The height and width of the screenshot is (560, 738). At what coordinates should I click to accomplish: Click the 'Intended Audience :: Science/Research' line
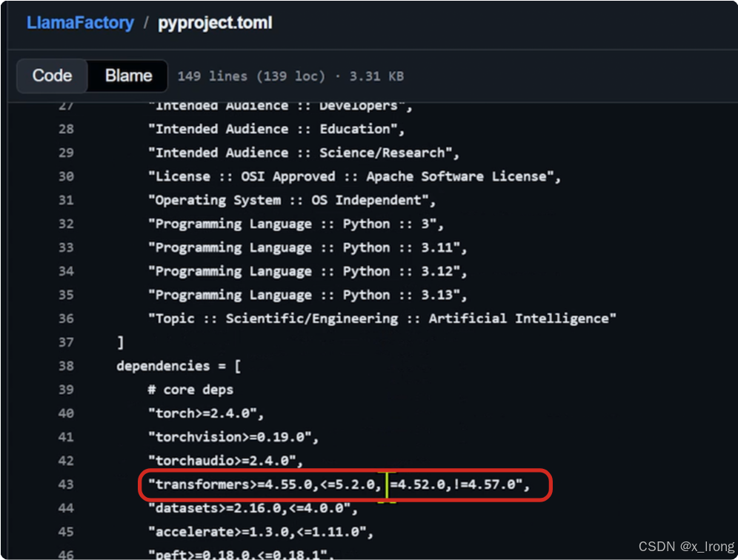[304, 153]
